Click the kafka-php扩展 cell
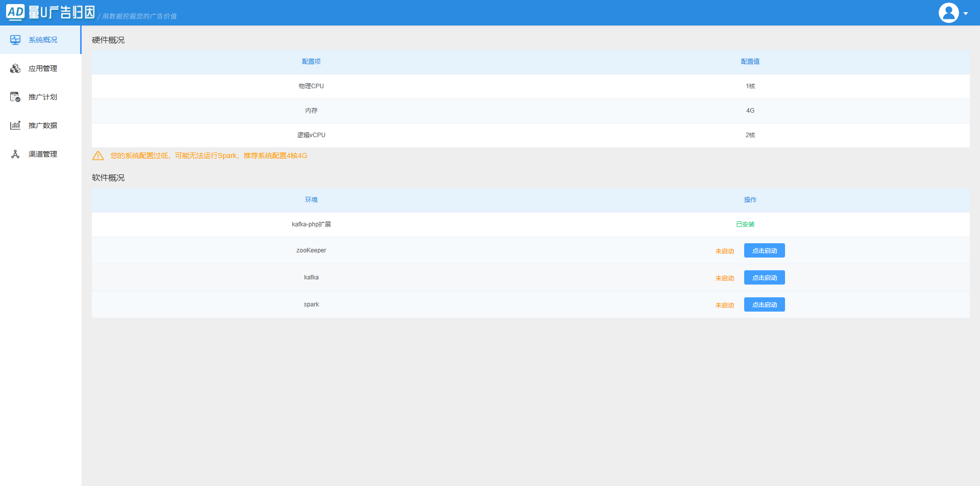 point(311,224)
